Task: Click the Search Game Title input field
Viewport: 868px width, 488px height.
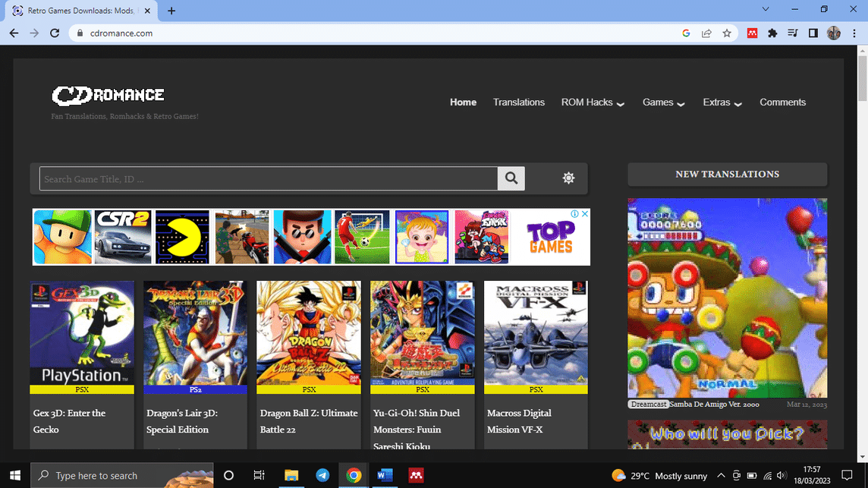Action: tap(269, 178)
